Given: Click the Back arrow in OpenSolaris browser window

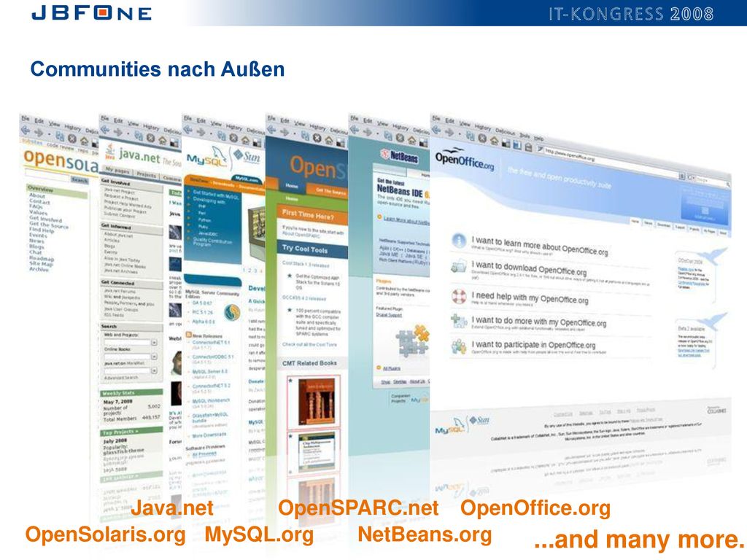Looking at the screenshot, I should point(26,131).
